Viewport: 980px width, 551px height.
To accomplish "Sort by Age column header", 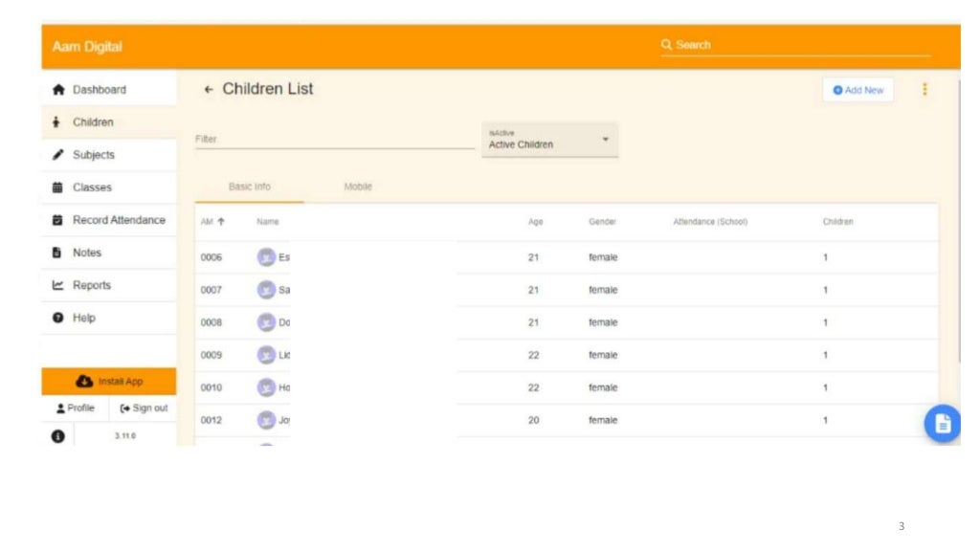I will pos(536,222).
